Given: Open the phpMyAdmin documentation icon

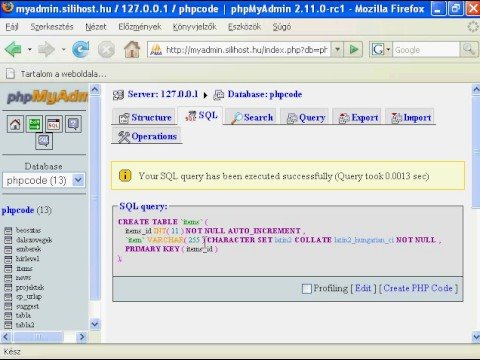Looking at the screenshot, I should coord(73,124).
